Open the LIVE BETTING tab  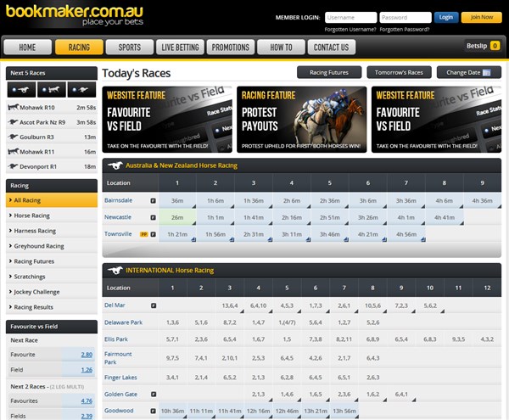tap(180, 48)
